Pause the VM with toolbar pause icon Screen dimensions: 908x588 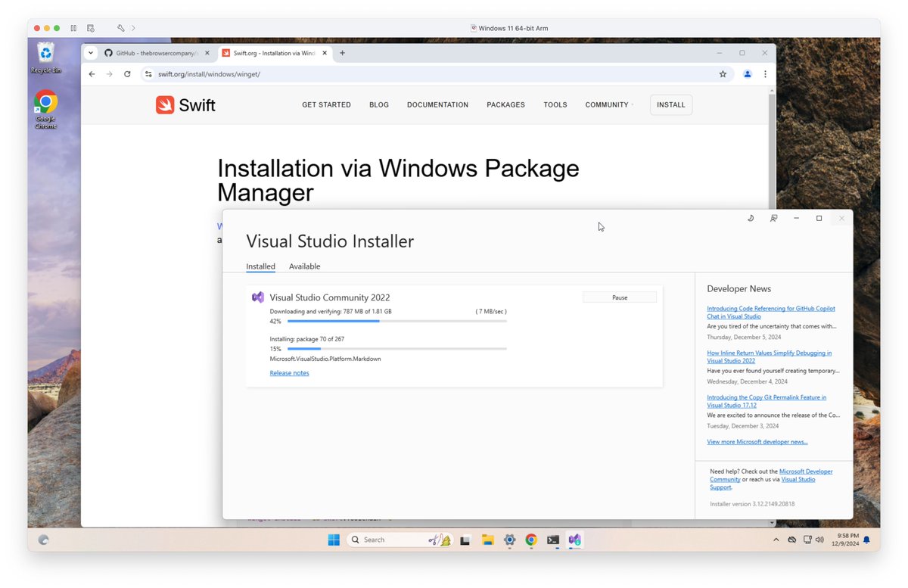pos(73,28)
